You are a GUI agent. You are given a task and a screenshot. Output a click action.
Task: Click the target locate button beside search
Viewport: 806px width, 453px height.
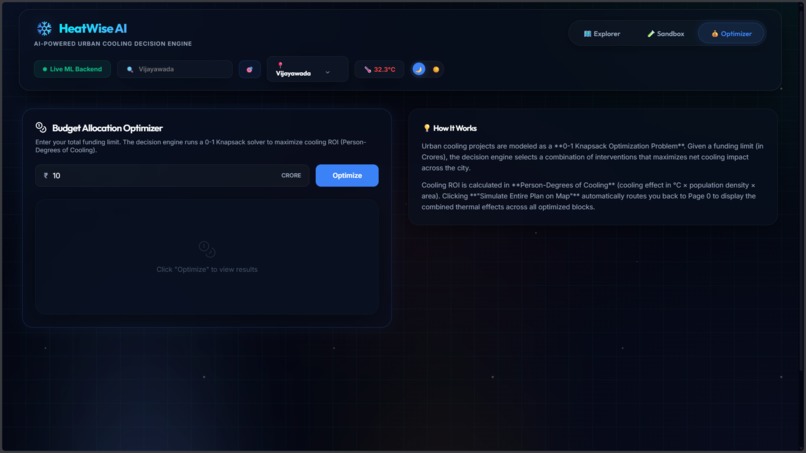(x=249, y=69)
